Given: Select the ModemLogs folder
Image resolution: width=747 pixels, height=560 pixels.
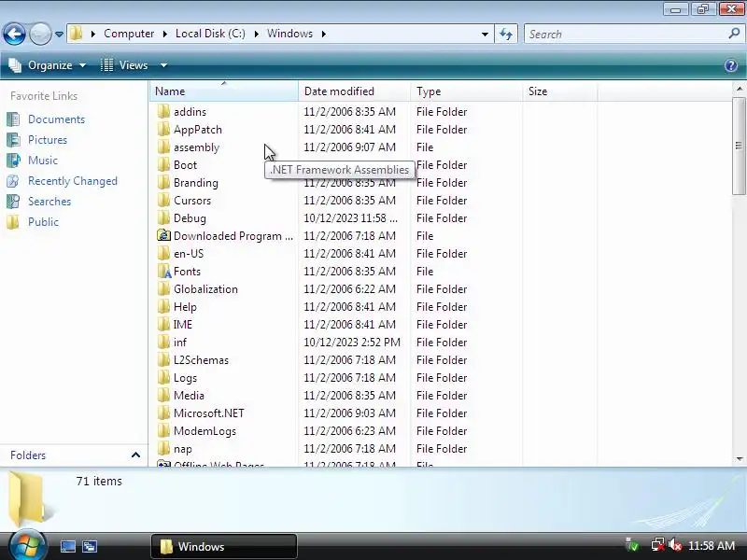Looking at the screenshot, I should (204, 431).
